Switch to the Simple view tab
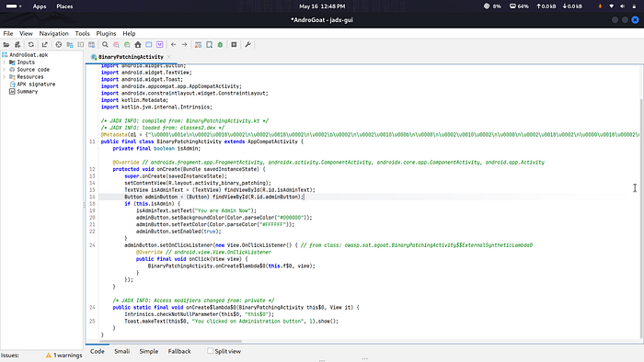 tap(149, 351)
